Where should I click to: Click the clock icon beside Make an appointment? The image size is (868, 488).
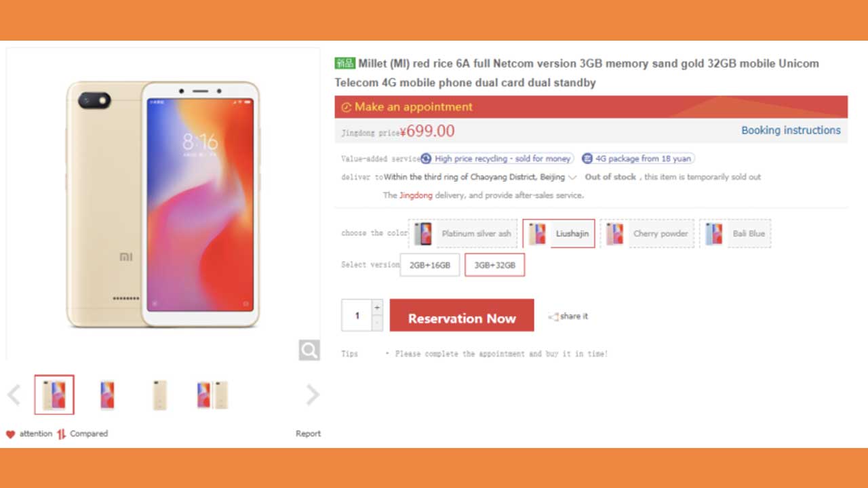point(347,107)
